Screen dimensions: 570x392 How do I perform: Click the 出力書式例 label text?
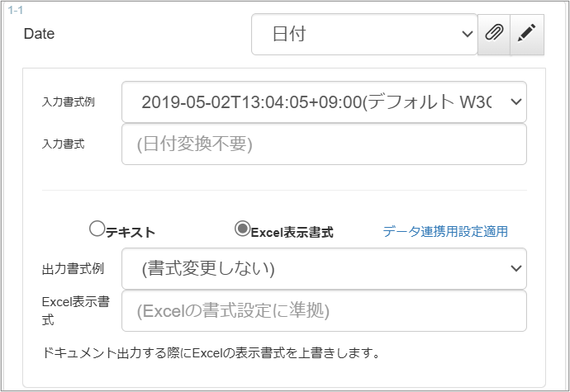pyautogui.click(x=69, y=269)
